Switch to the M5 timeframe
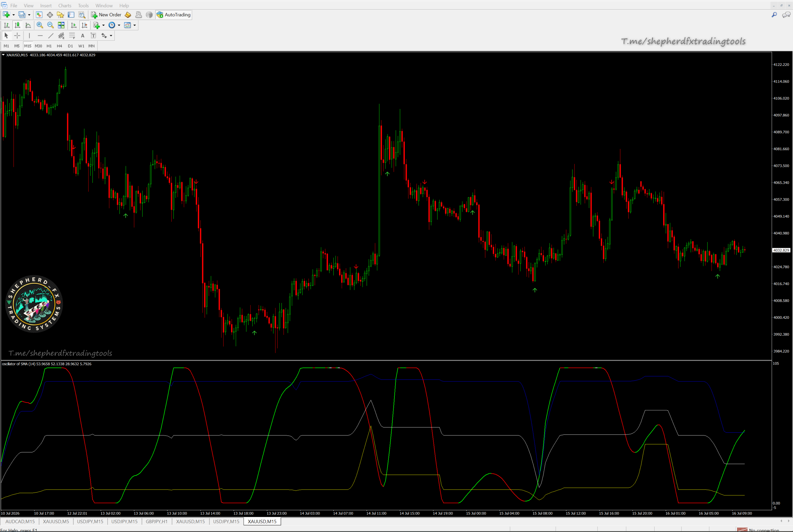Image resolution: width=793 pixels, height=532 pixels. (17, 46)
